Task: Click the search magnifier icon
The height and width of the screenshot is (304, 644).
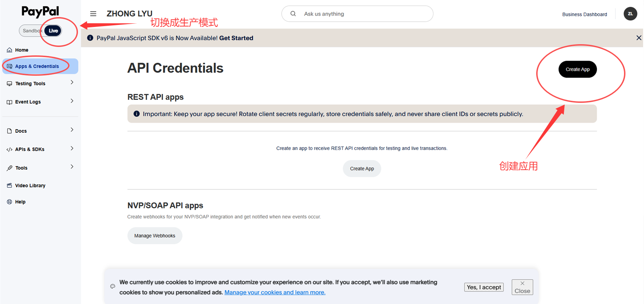Action: (x=293, y=14)
